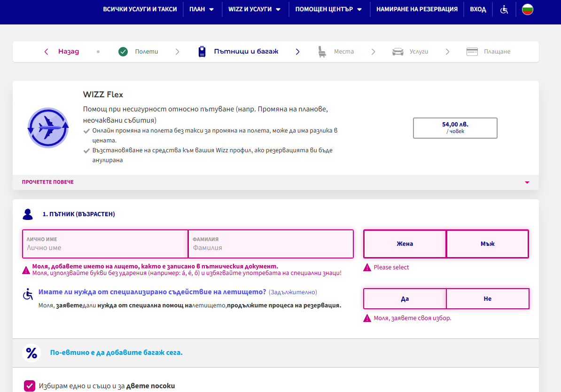Click the chevron arrow after Места step

tap(373, 52)
